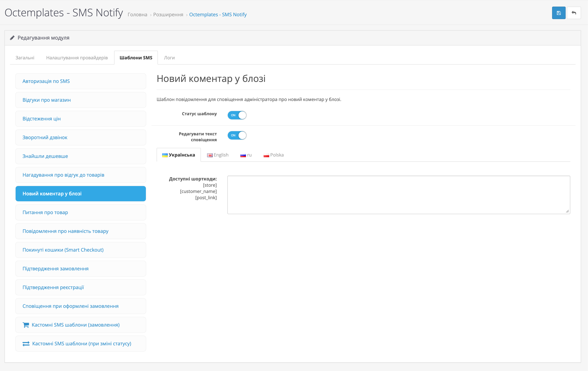Go to the Загальні tab

(25, 58)
